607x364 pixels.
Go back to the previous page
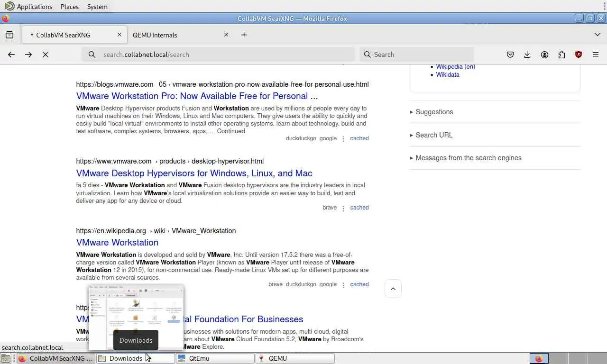click(11, 55)
